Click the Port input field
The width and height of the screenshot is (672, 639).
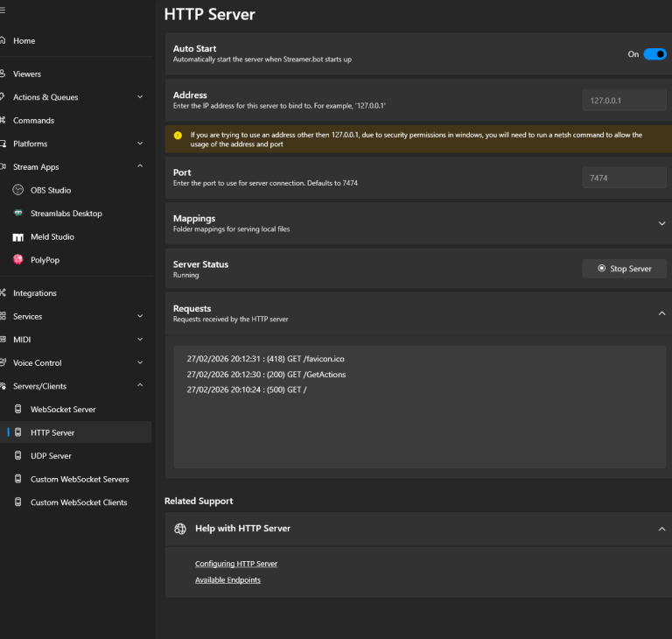click(624, 178)
